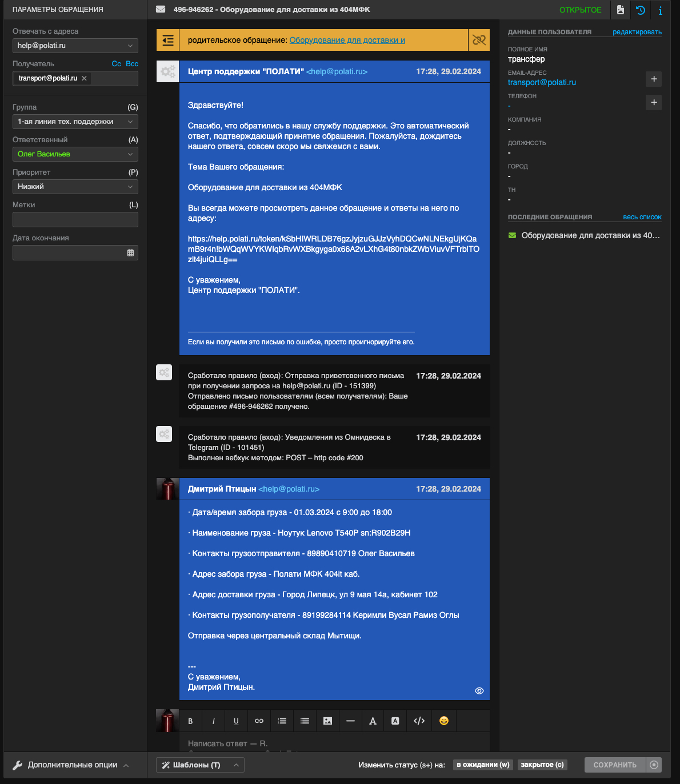Insert a numbered list in the reply
Viewport: 680px width, 784px height.
point(282,721)
